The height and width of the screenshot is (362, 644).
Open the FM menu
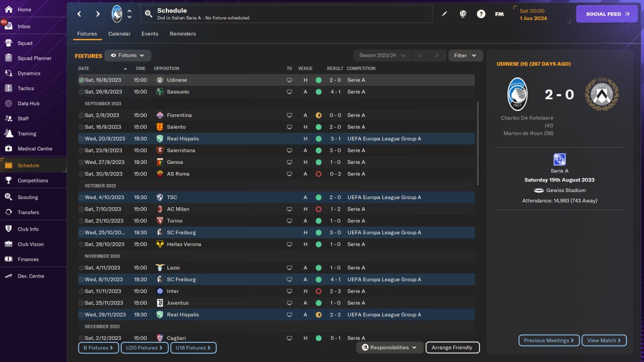pyautogui.click(x=499, y=14)
